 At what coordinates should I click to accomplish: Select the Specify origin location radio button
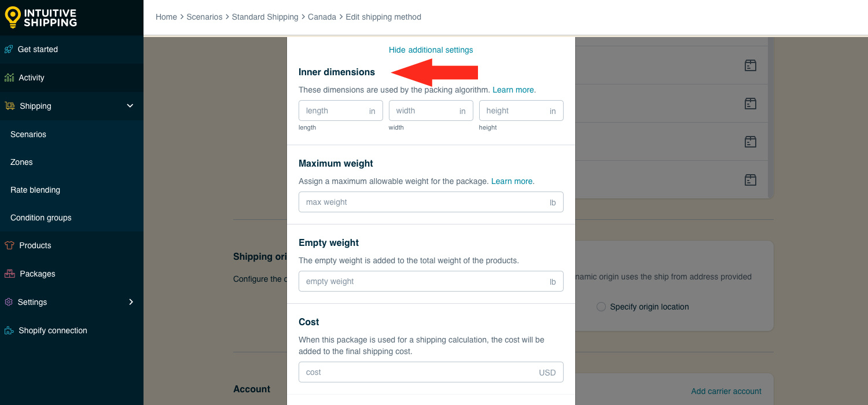pos(601,307)
